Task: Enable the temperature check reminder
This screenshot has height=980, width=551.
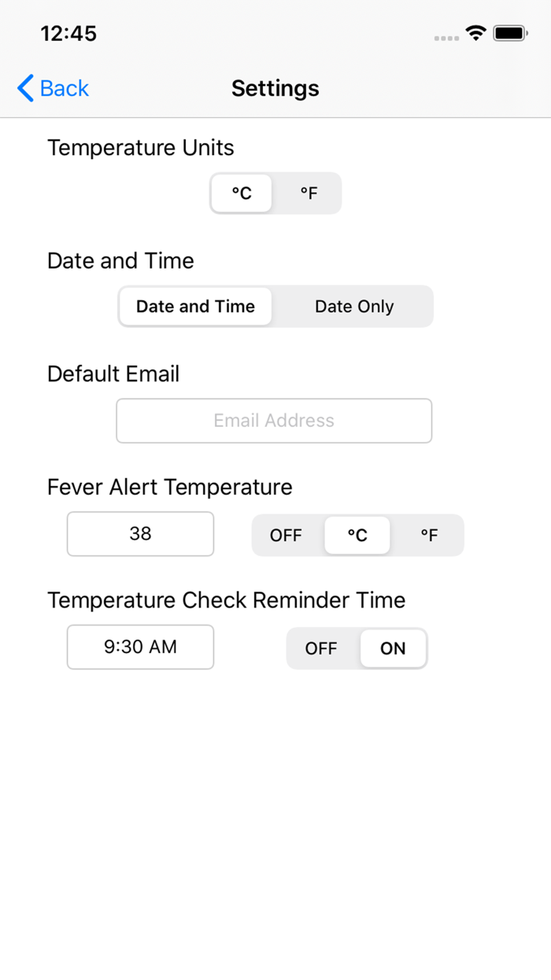Action: [393, 648]
